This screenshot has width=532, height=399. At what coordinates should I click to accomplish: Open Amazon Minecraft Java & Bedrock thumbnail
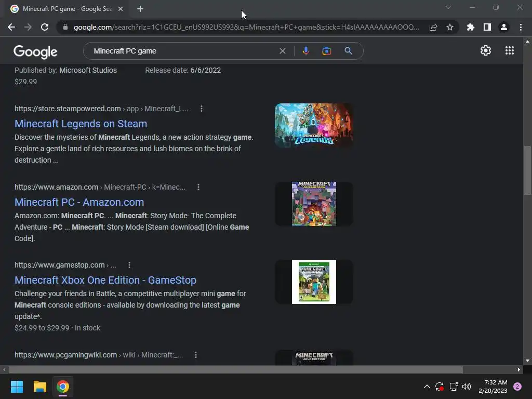[x=314, y=204]
